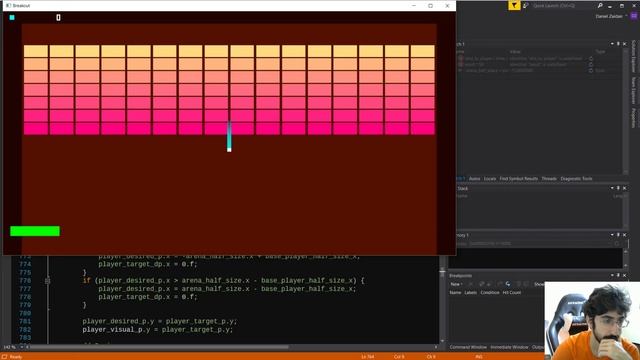The width and height of the screenshot is (640, 360).
Task: Close the Memory 1 panel
Action: pos(624,235)
